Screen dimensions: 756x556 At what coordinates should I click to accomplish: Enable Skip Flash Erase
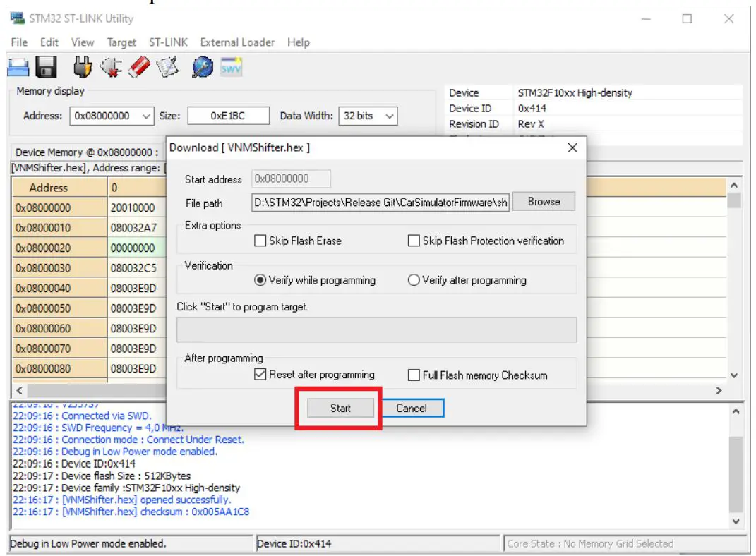click(x=260, y=241)
